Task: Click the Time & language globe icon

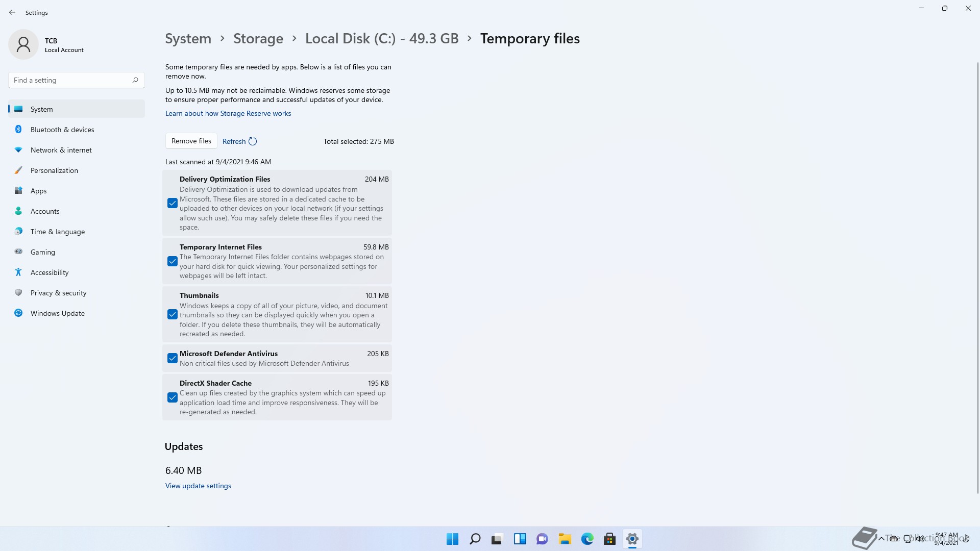Action: (18, 231)
